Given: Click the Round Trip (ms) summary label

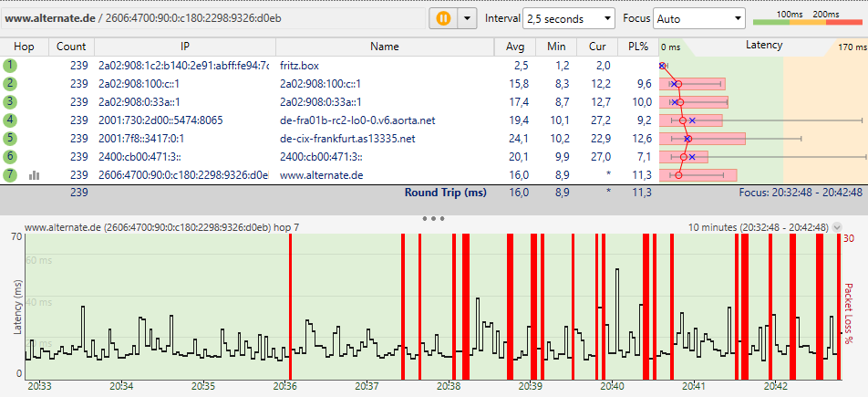Looking at the screenshot, I should (446, 193).
